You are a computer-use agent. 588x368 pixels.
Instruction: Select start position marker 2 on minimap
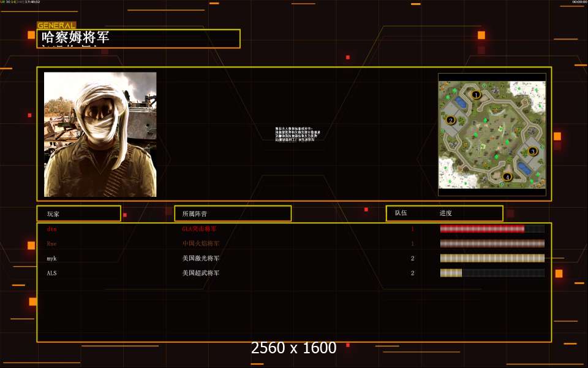(451, 120)
